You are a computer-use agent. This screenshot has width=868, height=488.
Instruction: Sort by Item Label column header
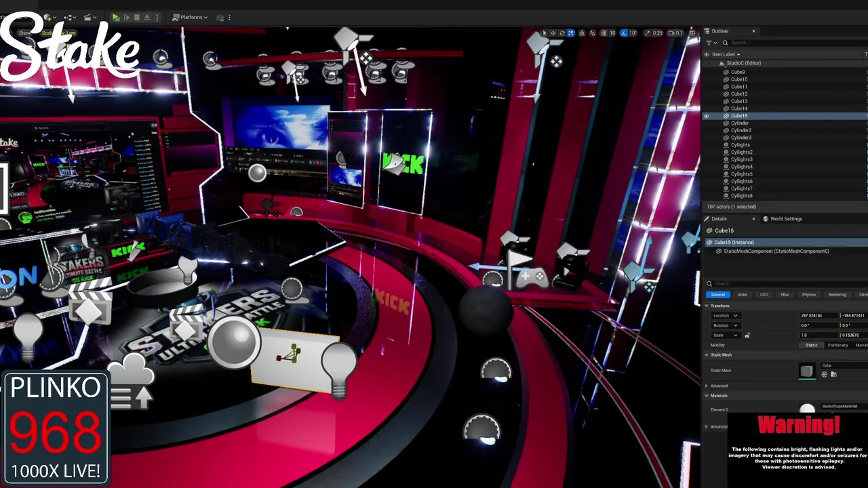[x=726, y=54]
